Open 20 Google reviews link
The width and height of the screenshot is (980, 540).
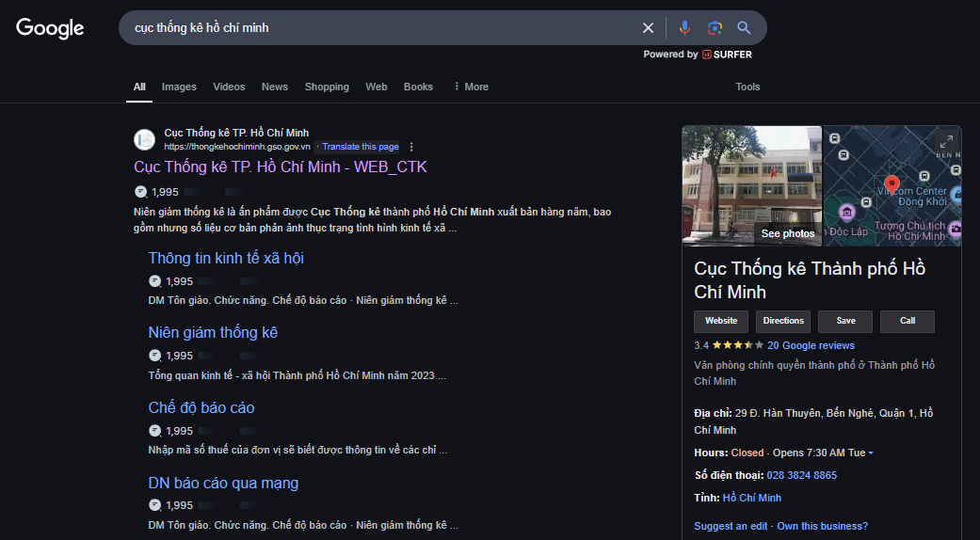pos(811,345)
